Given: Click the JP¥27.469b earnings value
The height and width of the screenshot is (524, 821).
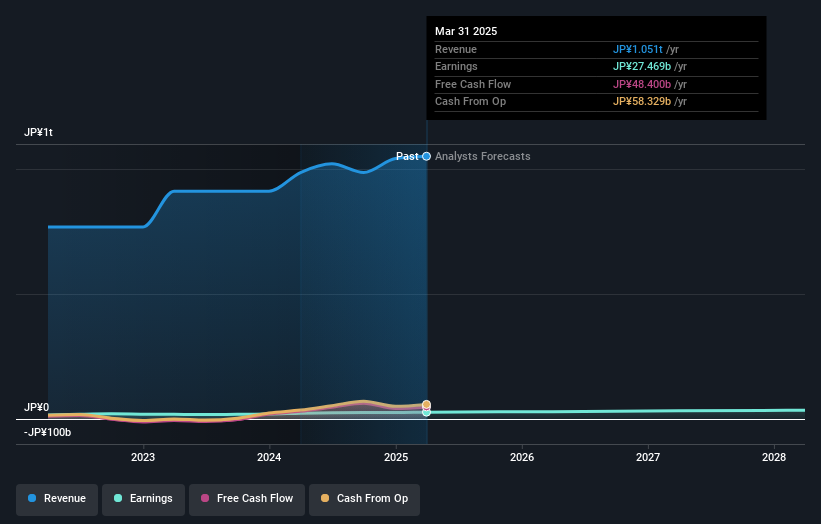Looking at the screenshot, I should pos(642,66).
